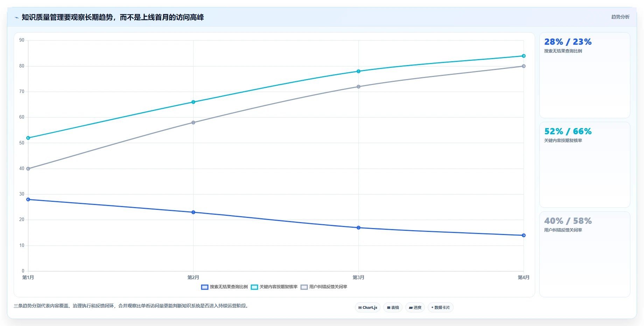The height and width of the screenshot is (326, 644).
Task: Click x-axis label 第2月
Action: tap(193, 277)
